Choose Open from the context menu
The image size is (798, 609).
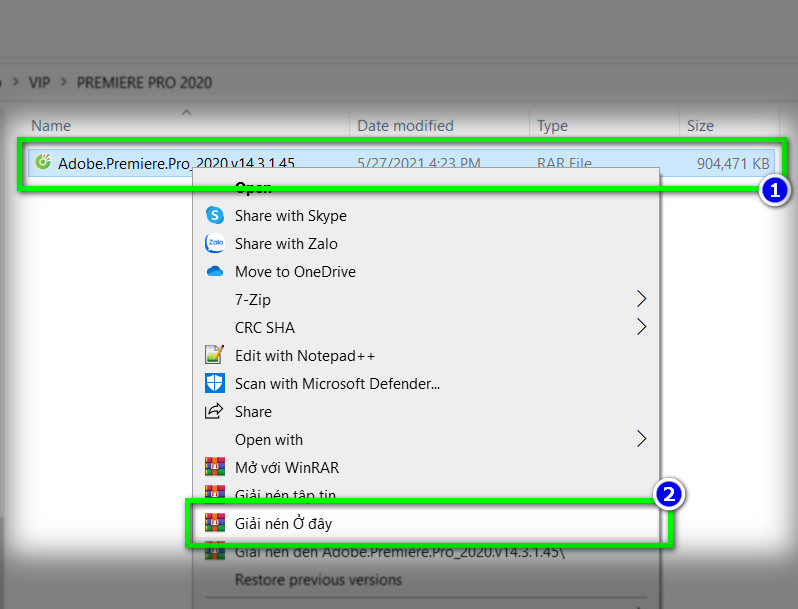pyautogui.click(x=252, y=187)
